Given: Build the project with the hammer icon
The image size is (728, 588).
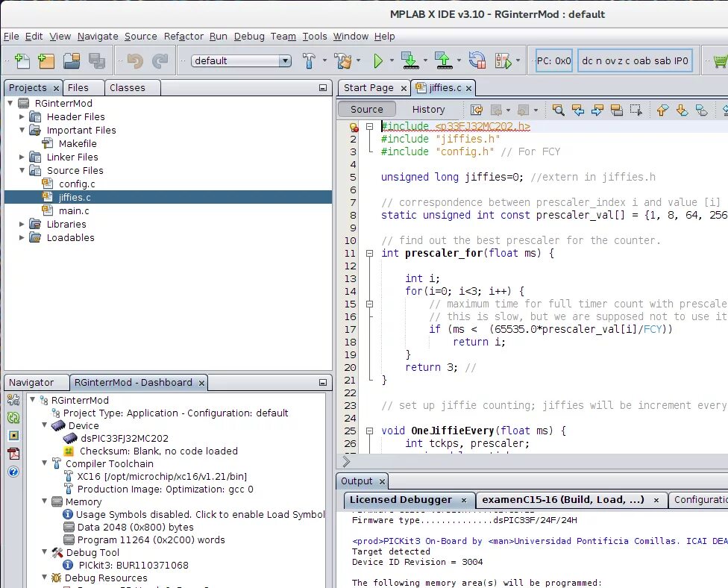Looking at the screenshot, I should click(309, 60).
